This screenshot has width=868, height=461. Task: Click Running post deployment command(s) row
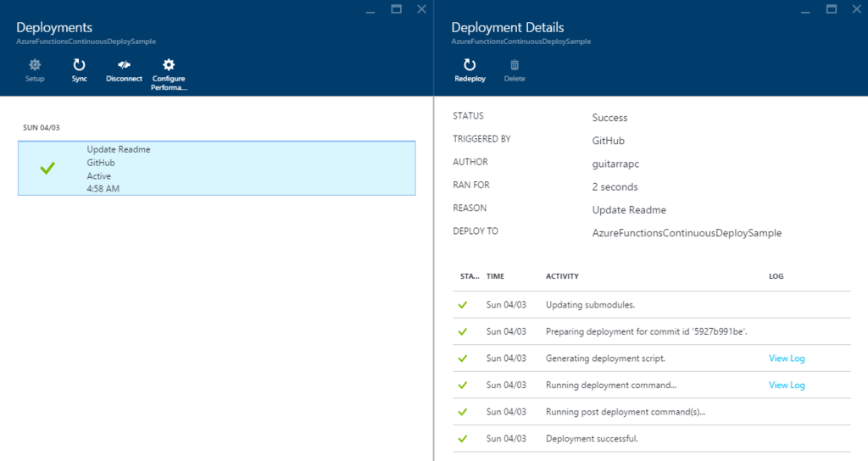[x=626, y=412]
